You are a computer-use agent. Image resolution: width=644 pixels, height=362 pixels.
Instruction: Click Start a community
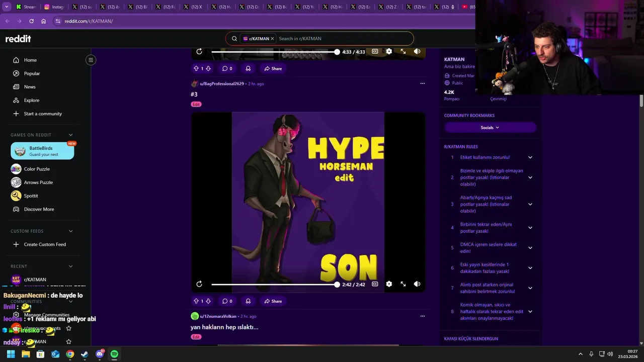(43, 114)
